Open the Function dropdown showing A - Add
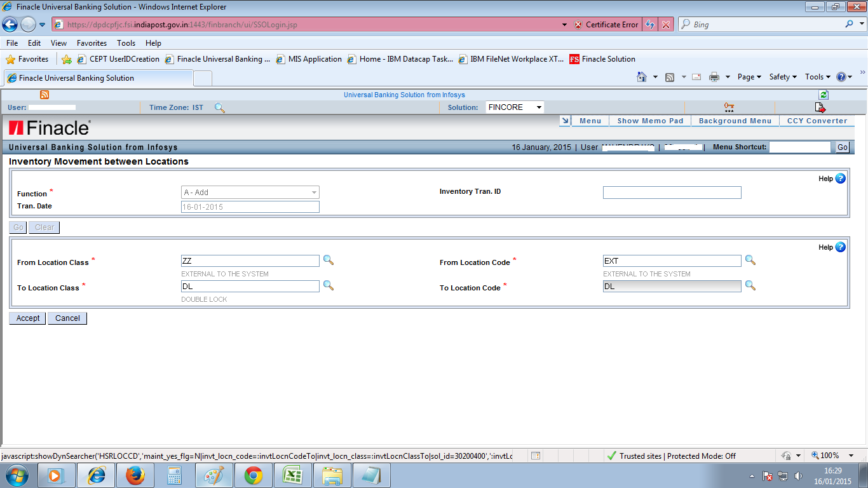 (x=250, y=192)
